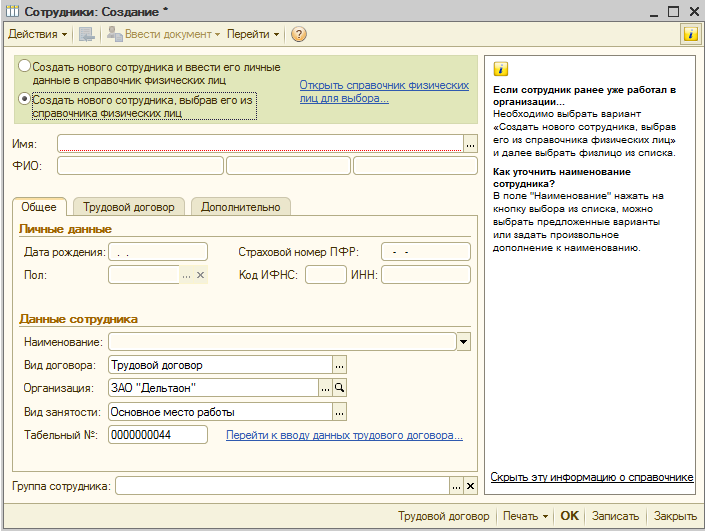Viewport: 705px width, 531px height.
Task: Click the Табельный № field 0000000044
Action: pyautogui.click(x=158, y=435)
